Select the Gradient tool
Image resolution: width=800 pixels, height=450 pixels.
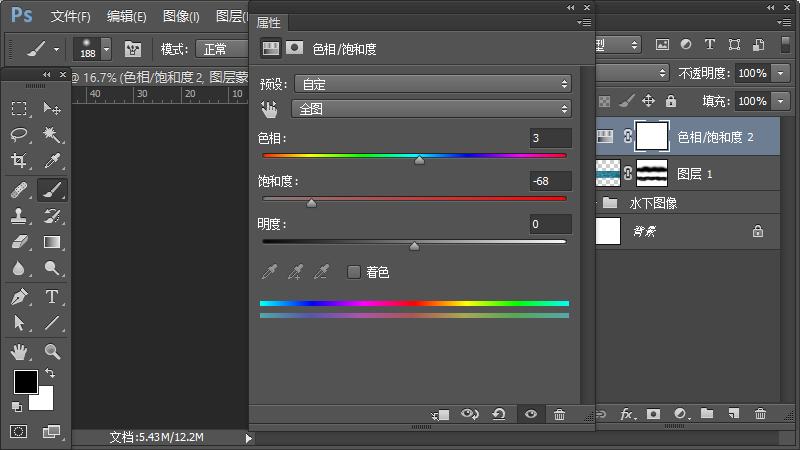(52, 242)
